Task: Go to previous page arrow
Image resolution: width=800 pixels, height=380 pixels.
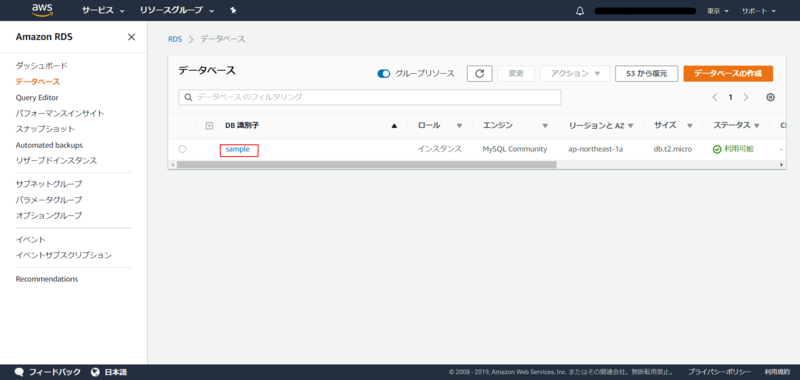Action: pyautogui.click(x=715, y=97)
